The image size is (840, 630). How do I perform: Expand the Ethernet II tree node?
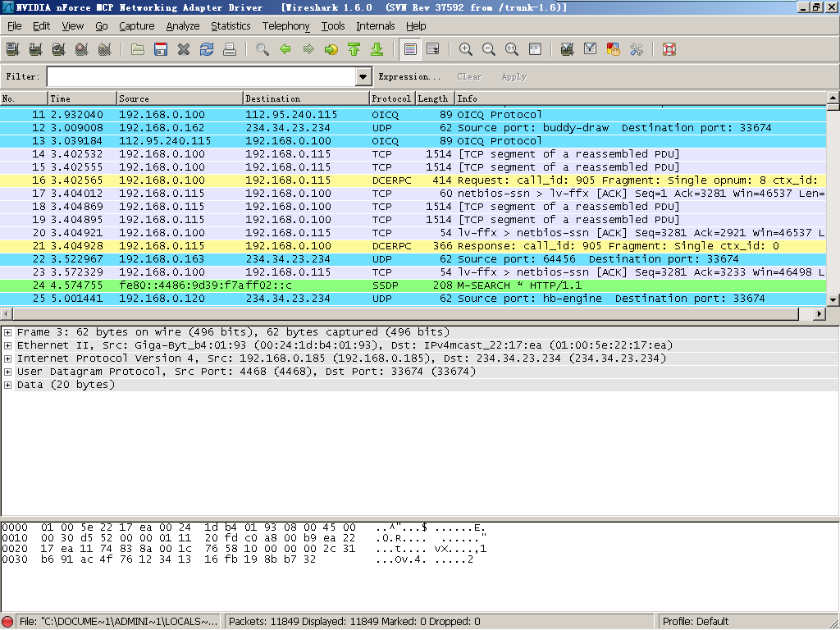pos(7,345)
